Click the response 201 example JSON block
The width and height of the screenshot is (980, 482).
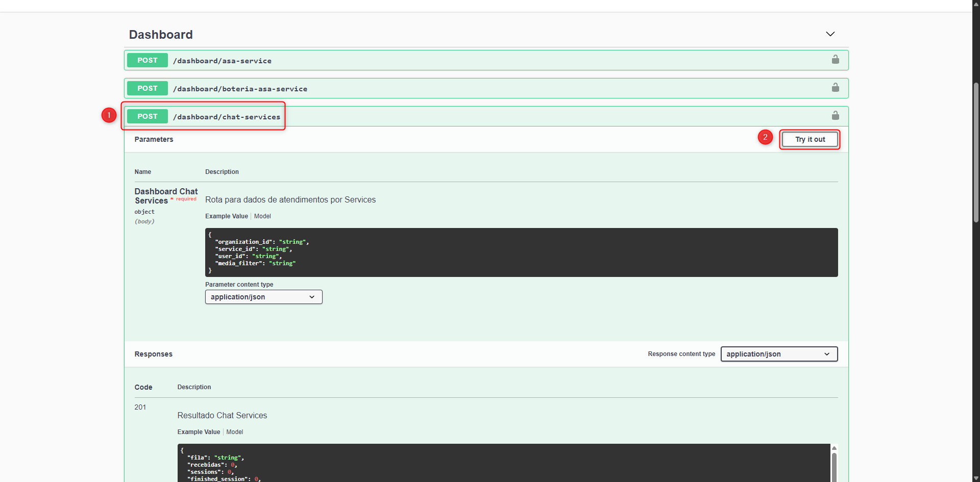pyautogui.click(x=503, y=463)
